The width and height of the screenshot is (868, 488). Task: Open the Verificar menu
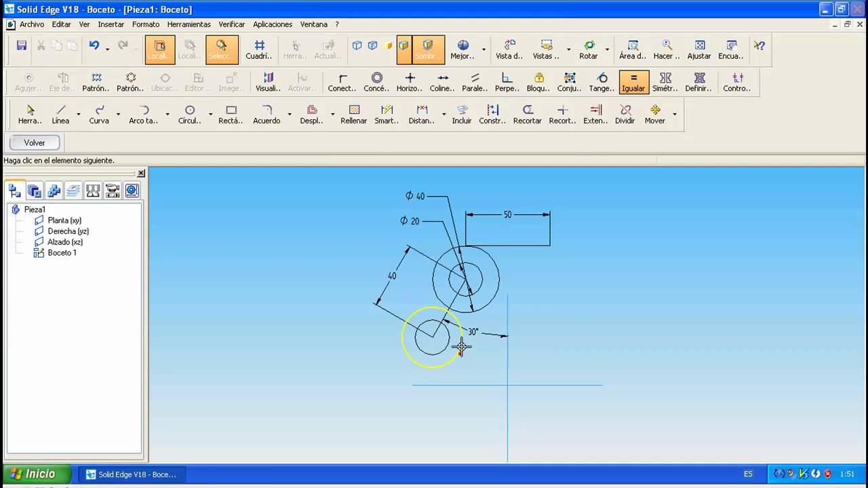coord(232,24)
